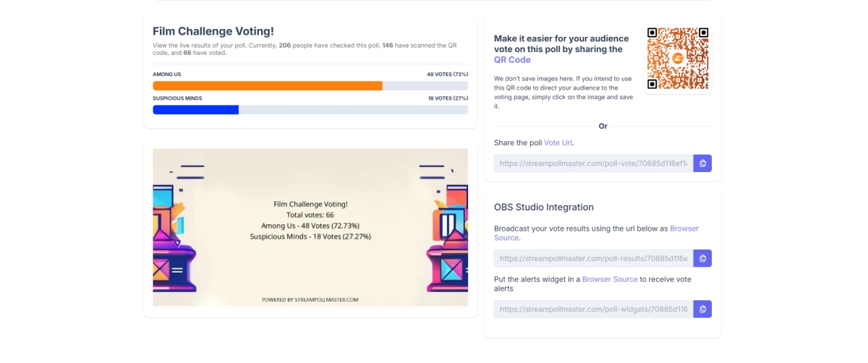The height and width of the screenshot is (363, 868).
Task: Open the Vote Url link
Action: click(558, 143)
